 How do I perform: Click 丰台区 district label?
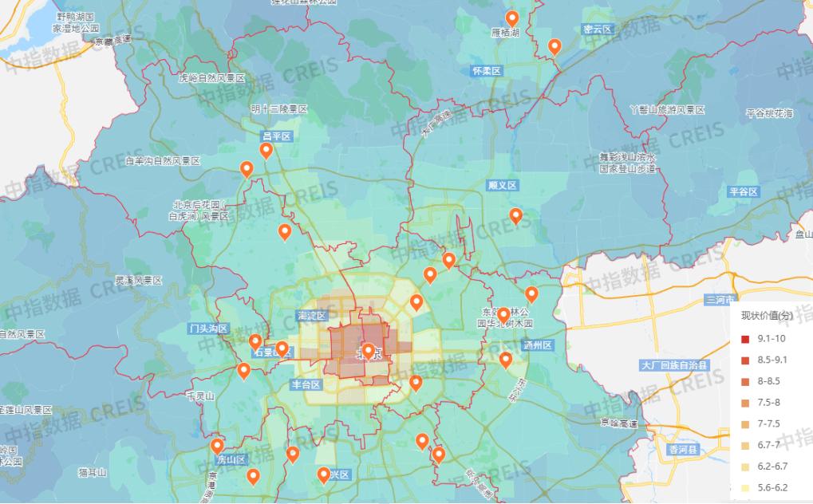306,384
